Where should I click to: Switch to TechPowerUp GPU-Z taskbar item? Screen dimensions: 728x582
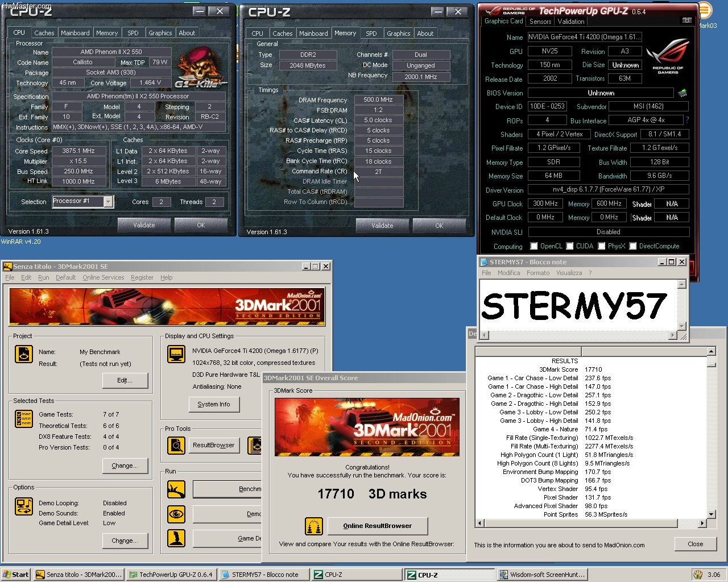coord(171,575)
